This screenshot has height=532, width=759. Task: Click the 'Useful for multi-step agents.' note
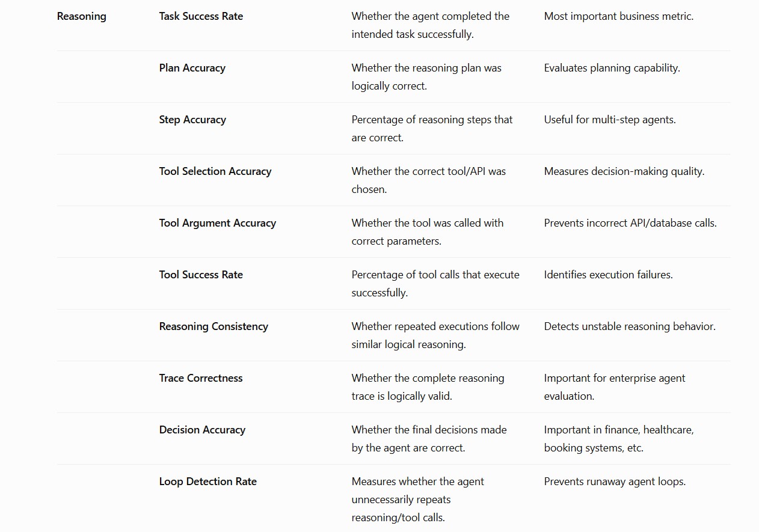pyautogui.click(x=610, y=120)
